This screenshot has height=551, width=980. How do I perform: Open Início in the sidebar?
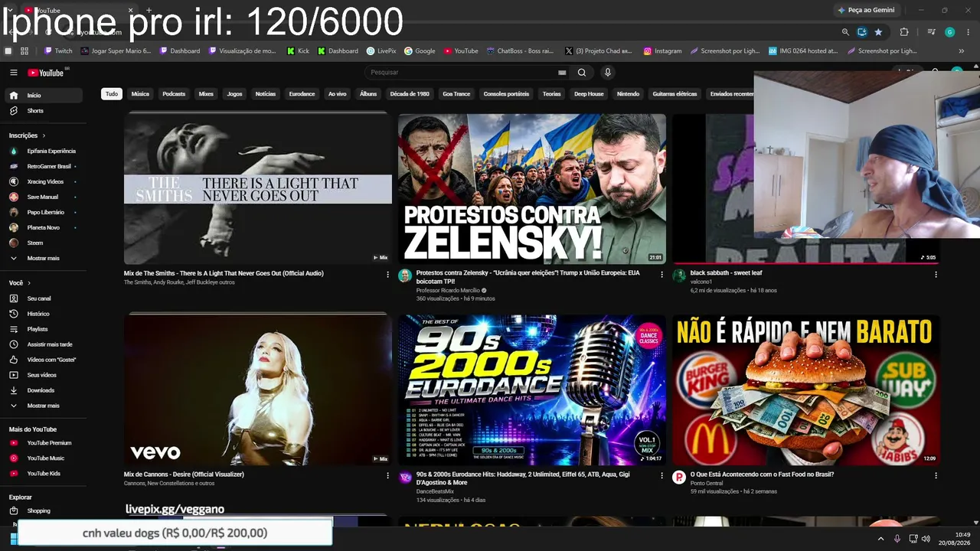tap(44, 96)
